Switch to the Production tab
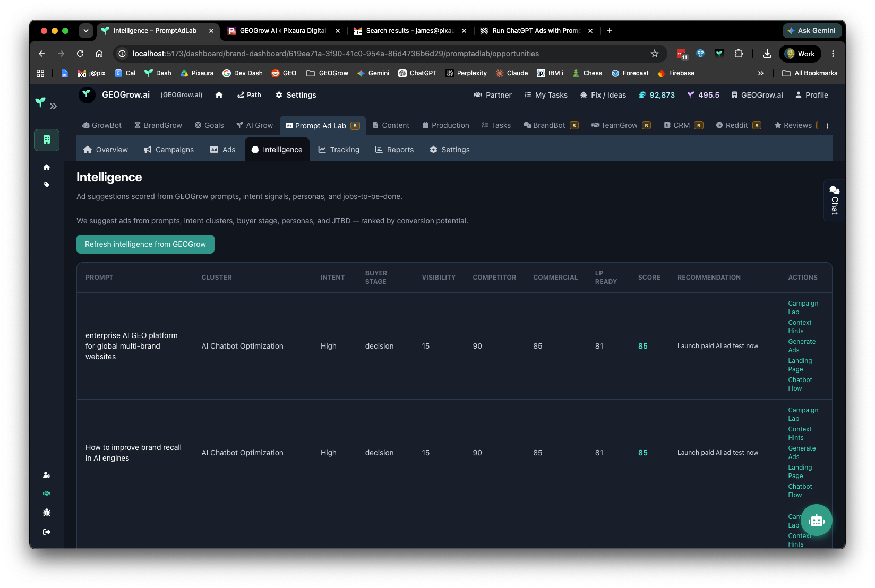Image resolution: width=875 pixels, height=588 pixels. pos(446,125)
